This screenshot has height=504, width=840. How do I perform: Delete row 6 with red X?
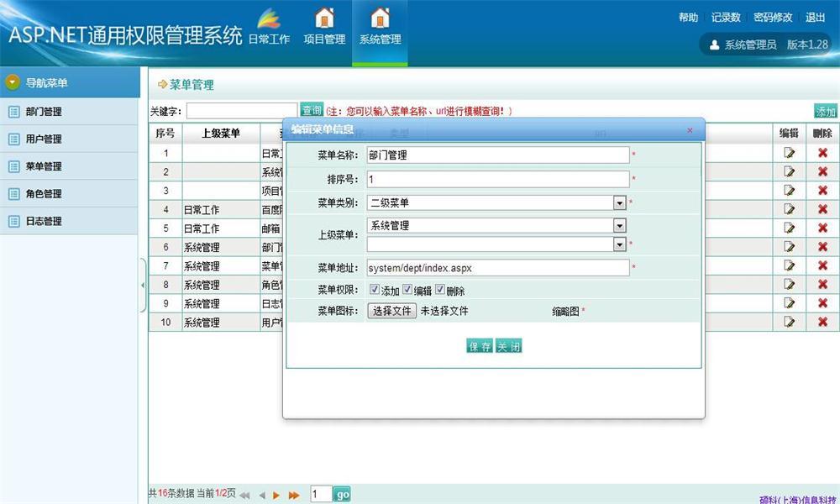coord(823,246)
